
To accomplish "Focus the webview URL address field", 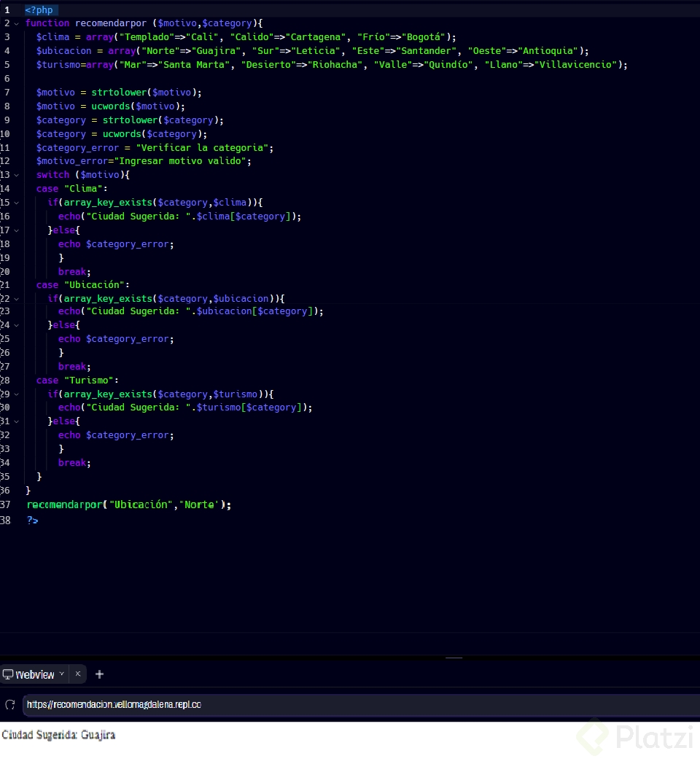I will point(361,704).
